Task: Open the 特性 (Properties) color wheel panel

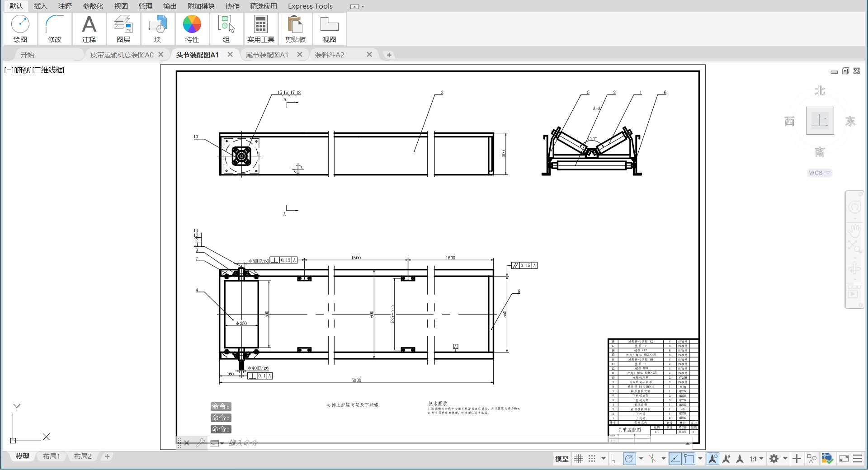Action: pos(192,29)
